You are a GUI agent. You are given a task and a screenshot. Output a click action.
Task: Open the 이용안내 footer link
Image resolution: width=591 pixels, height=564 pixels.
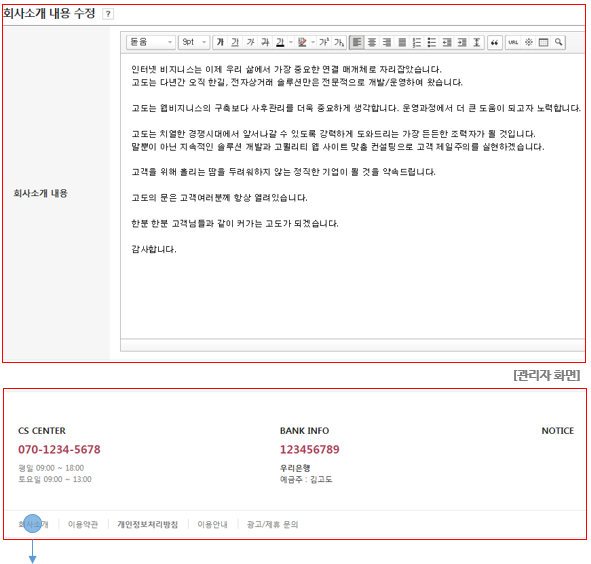click(213, 524)
